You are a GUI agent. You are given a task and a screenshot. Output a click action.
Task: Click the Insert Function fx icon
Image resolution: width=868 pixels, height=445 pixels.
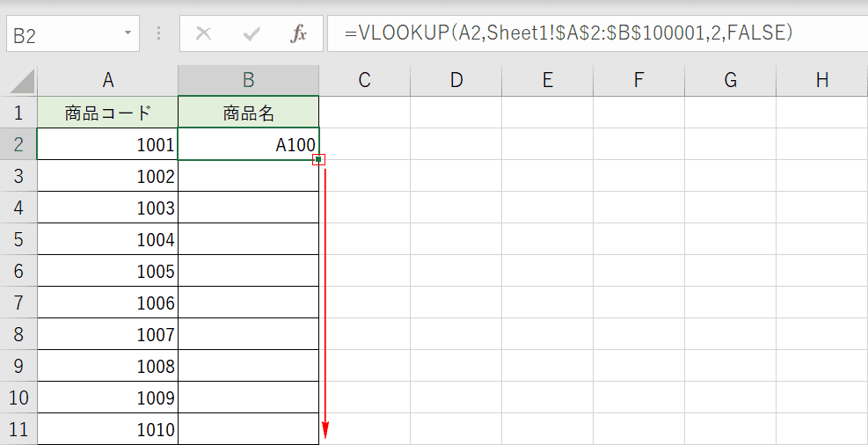[x=298, y=34]
